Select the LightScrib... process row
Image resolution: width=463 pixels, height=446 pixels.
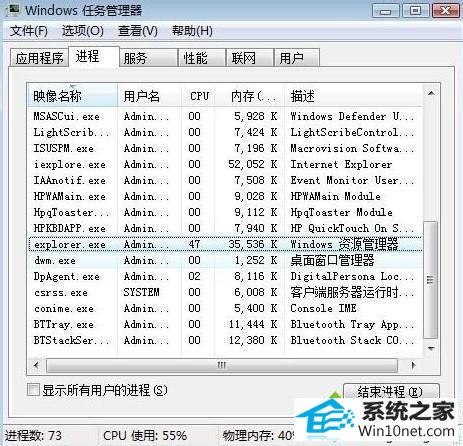[x=225, y=132]
